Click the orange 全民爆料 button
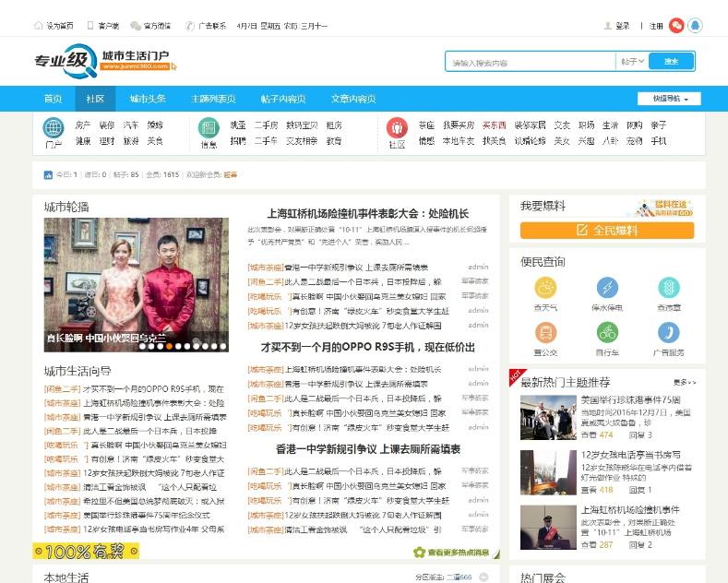Image resolution: width=728 pixels, height=583 pixels. [x=607, y=231]
